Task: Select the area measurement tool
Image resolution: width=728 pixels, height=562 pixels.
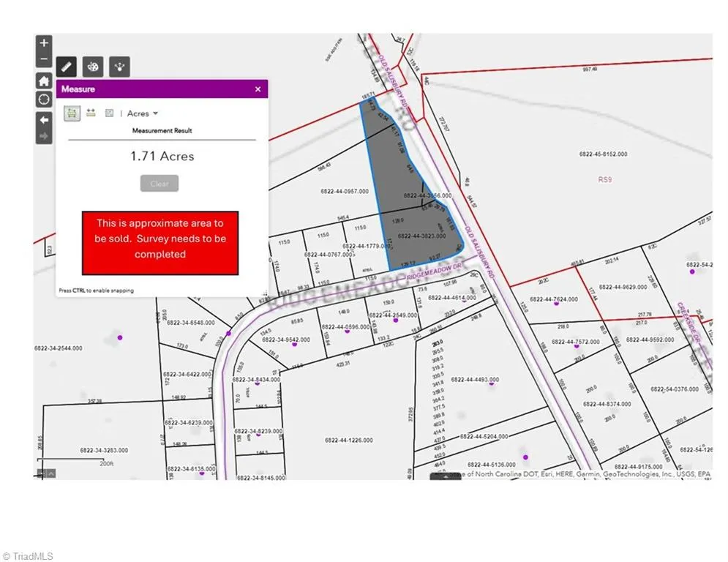Action: 72,113
